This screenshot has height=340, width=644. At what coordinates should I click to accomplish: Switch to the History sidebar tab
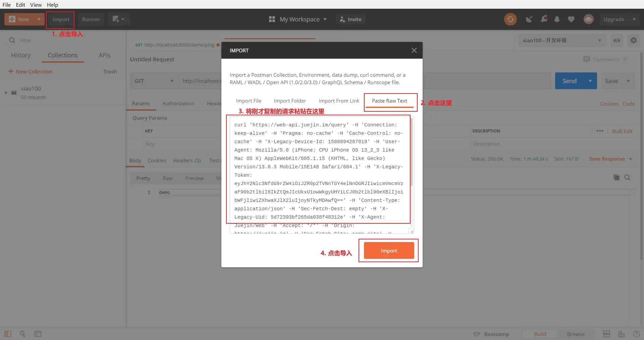tap(21, 55)
